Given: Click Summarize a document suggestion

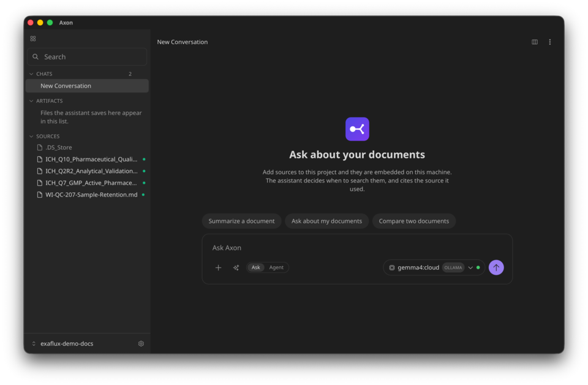Looking at the screenshot, I should point(241,221).
